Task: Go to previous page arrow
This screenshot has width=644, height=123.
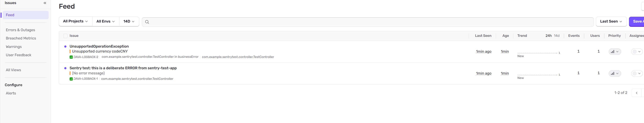Action: 637,93
